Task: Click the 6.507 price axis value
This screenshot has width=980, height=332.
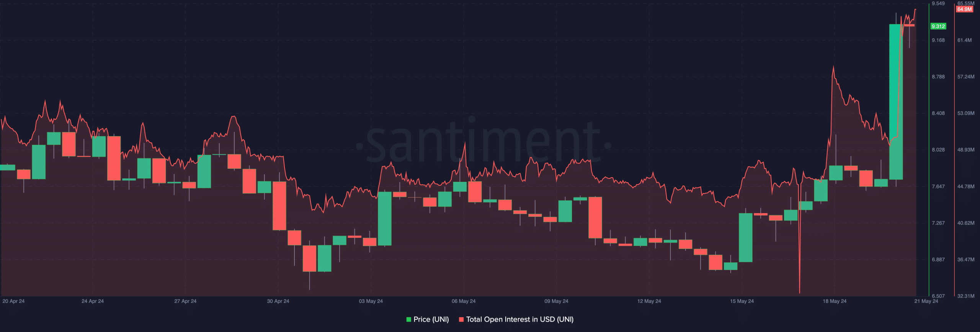Action: point(938,296)
